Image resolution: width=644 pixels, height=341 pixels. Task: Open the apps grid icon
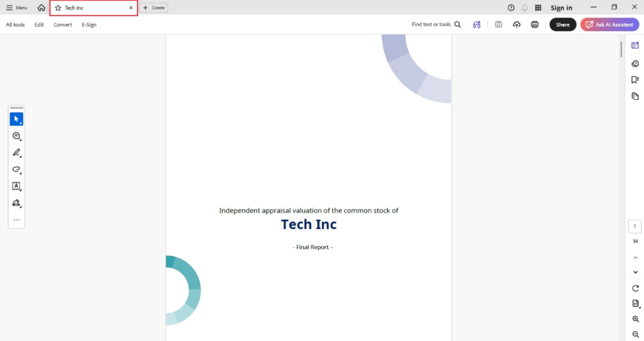(538, 8)
